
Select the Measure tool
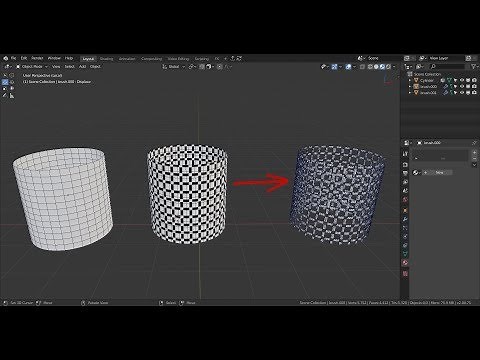click(12, 96)
